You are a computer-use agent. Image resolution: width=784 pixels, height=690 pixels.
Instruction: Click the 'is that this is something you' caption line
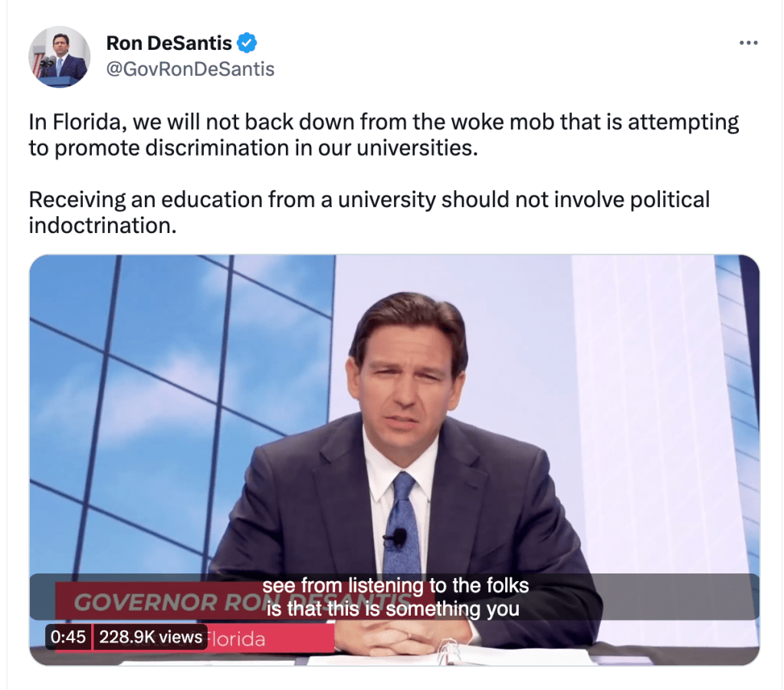point(393,609)
